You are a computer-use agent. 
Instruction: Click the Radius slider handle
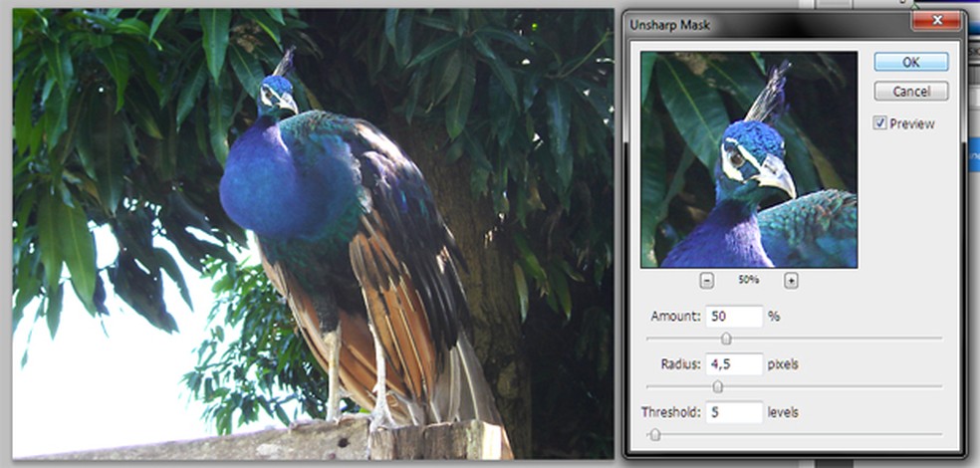pos(718,386)
